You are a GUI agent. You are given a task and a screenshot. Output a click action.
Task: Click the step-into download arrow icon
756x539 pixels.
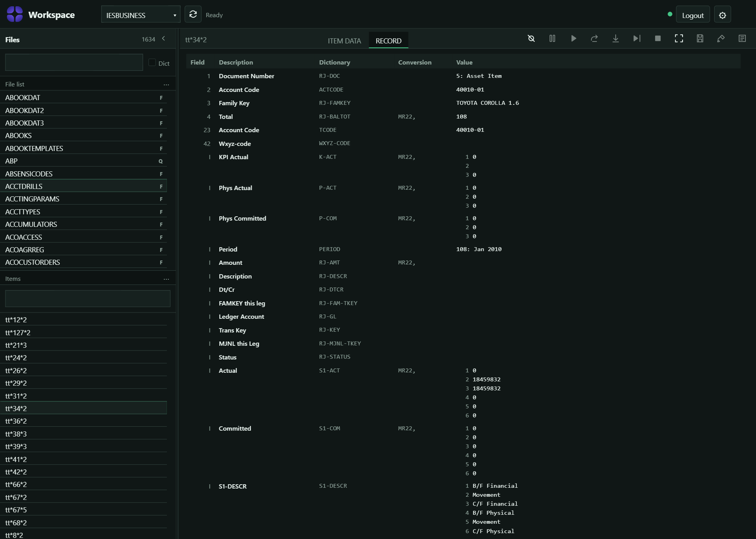pos(616,38)
